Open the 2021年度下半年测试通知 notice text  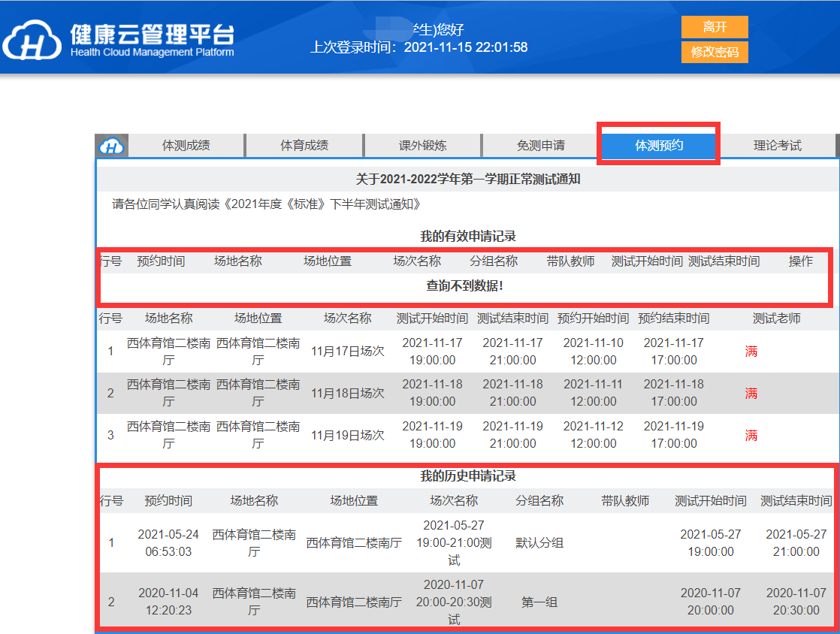[267, 204]
